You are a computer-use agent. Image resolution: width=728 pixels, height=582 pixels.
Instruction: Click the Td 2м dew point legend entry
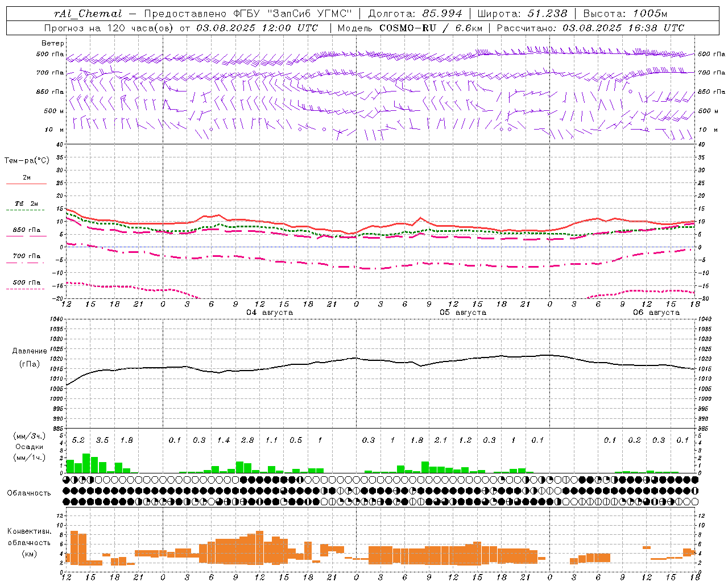(27, 203)
